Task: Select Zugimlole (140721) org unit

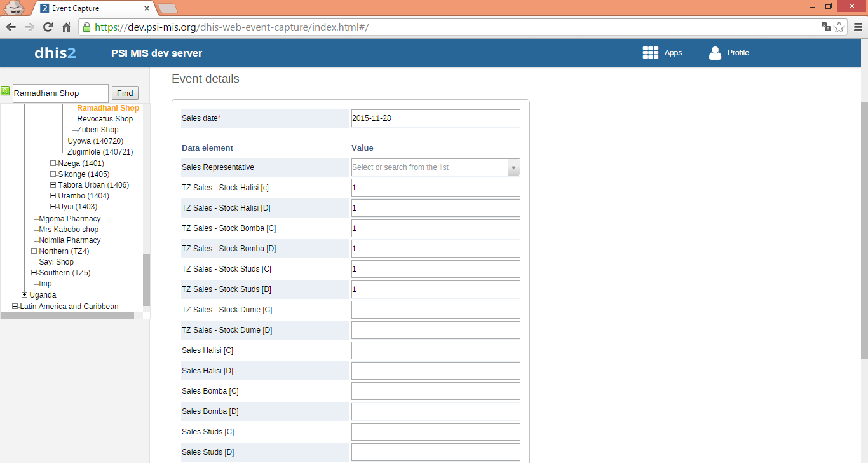Action: (x=100, y=152)
